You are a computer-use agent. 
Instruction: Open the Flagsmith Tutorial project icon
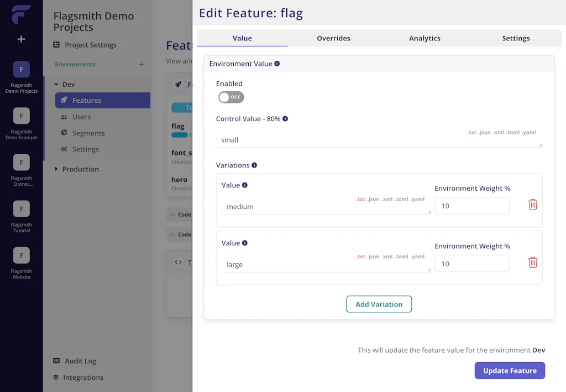pos(21,209)
